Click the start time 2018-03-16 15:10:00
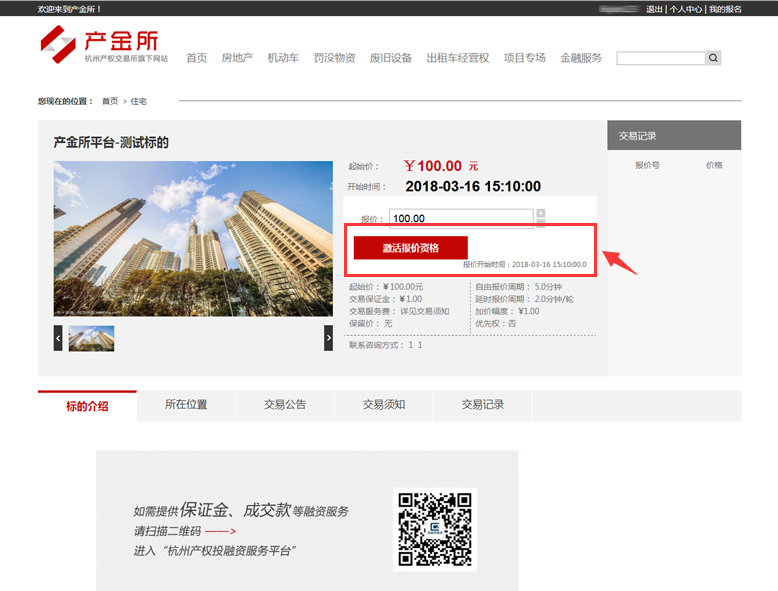The height and width of the screenshot is (591, 778). 473,187
